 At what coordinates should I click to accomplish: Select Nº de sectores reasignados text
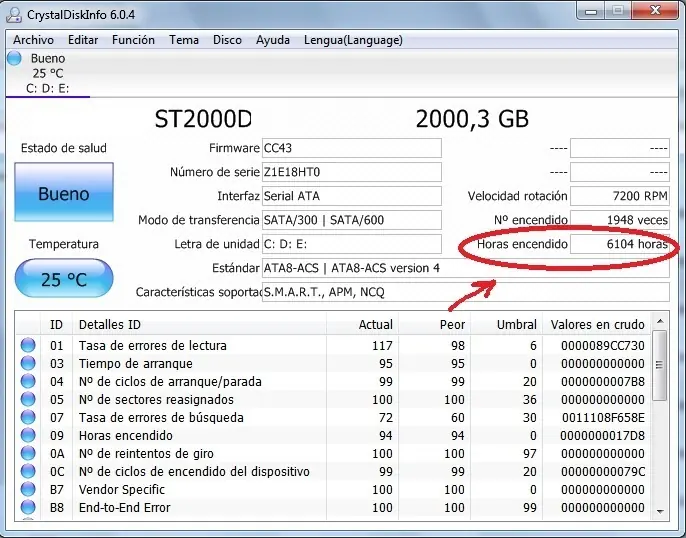pyautogui.click(x=156, y=399)
